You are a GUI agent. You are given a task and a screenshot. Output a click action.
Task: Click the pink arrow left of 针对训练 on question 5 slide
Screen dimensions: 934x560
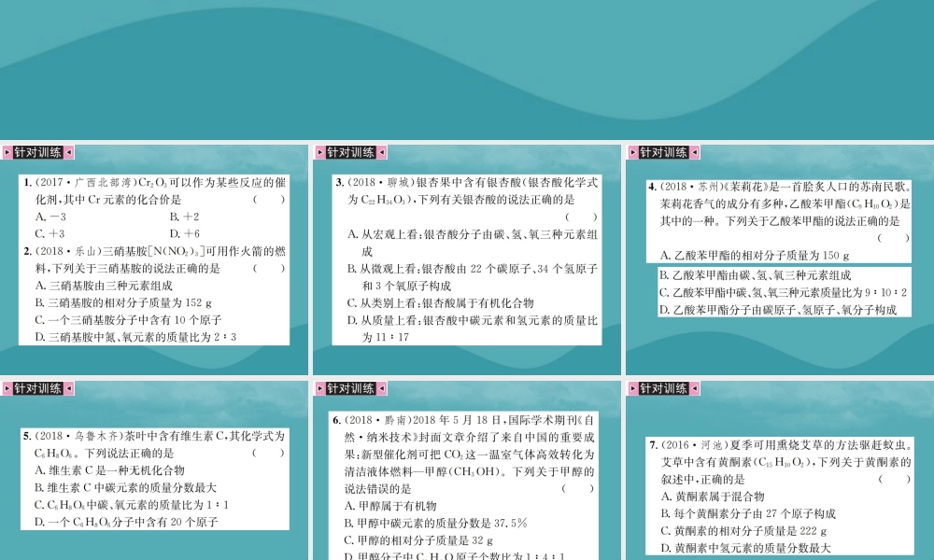(7, 388)
